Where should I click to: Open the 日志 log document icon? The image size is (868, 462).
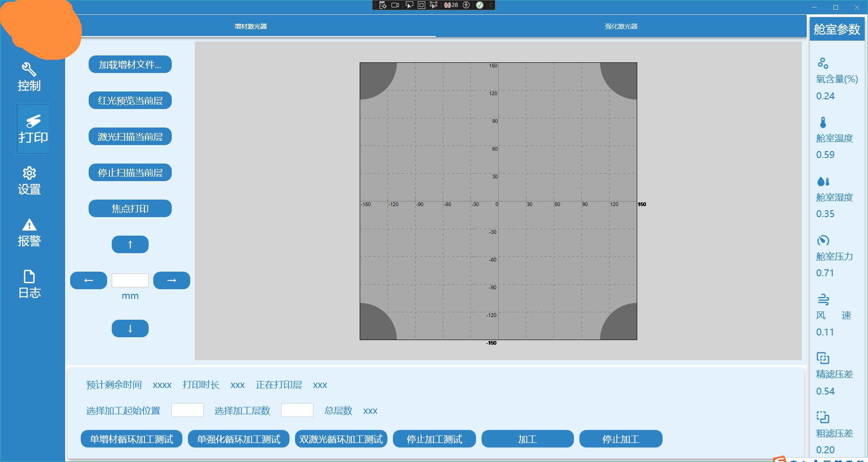[29, 276]
